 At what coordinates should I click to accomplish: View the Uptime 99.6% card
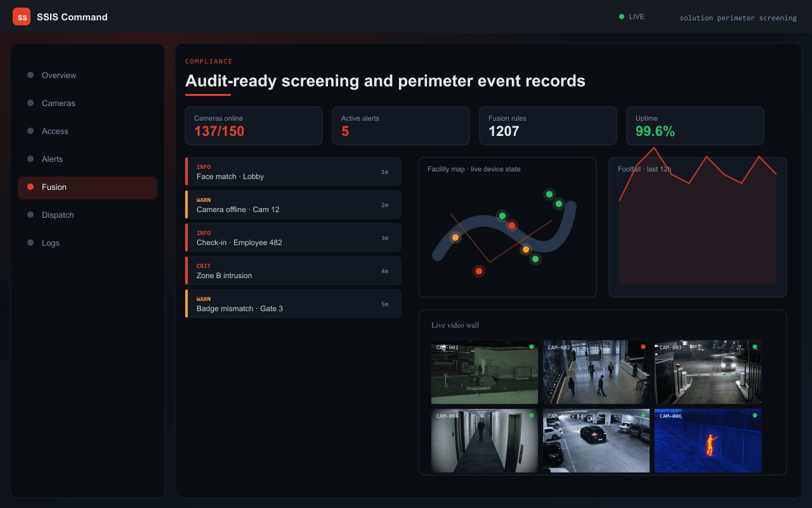(695, 126)
